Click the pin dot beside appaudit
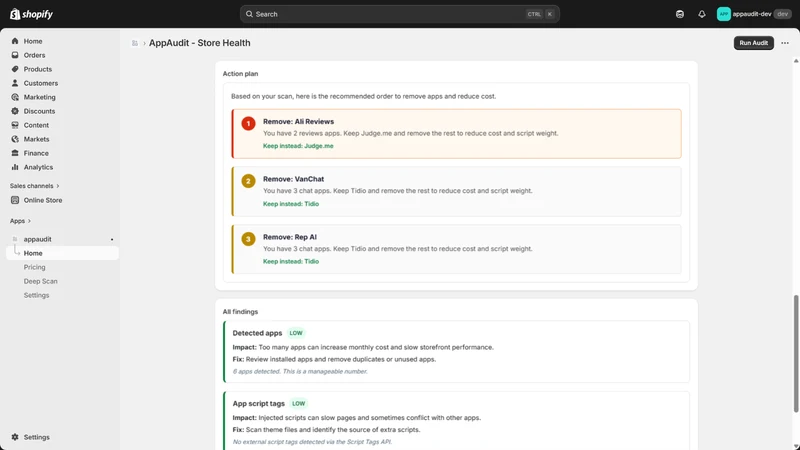Viewport: 800px width, 450px height. 112,239
